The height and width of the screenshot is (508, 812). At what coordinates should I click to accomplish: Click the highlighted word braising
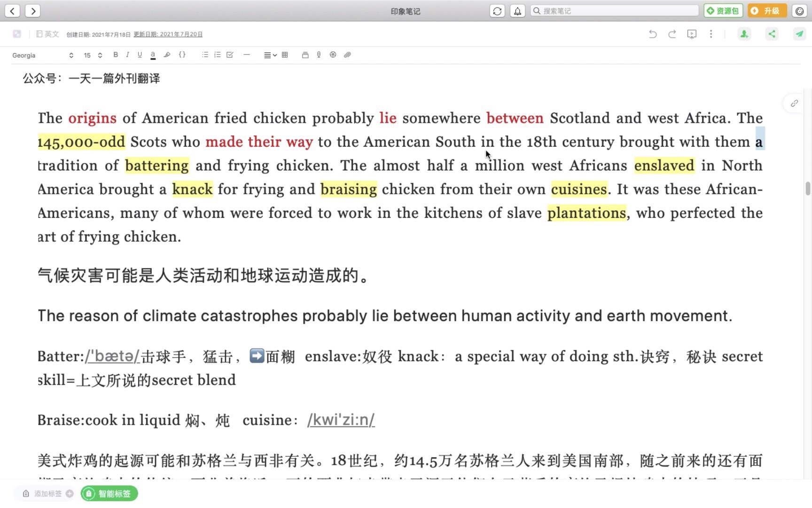(x=349, y=189)
